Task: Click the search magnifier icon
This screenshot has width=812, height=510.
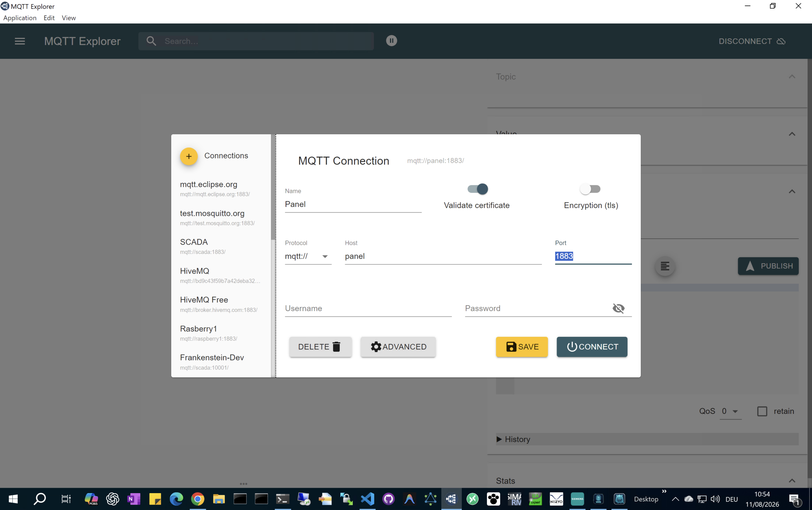Action: coord(151,41)
